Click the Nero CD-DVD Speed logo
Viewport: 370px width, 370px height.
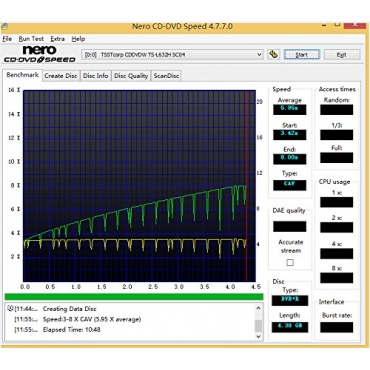39,54
